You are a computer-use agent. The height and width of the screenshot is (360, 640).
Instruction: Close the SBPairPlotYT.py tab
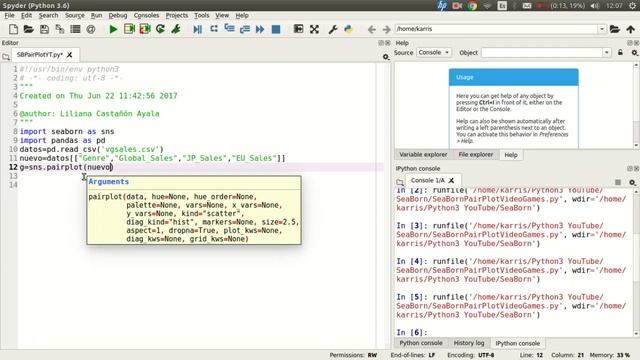click(69, 55)
